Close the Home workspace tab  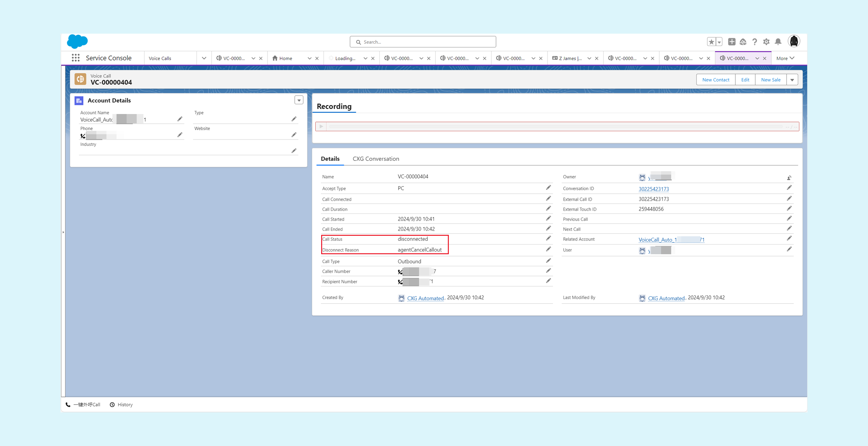317,58
